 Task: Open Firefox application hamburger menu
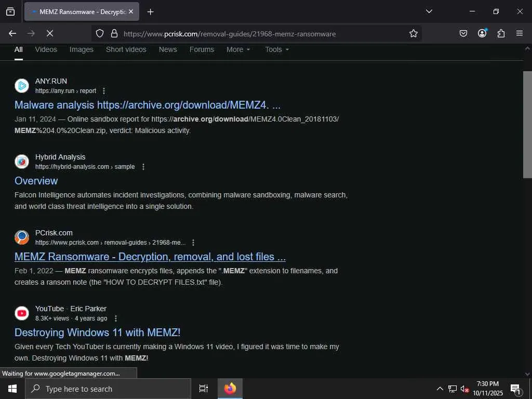[x=520, y=33]
